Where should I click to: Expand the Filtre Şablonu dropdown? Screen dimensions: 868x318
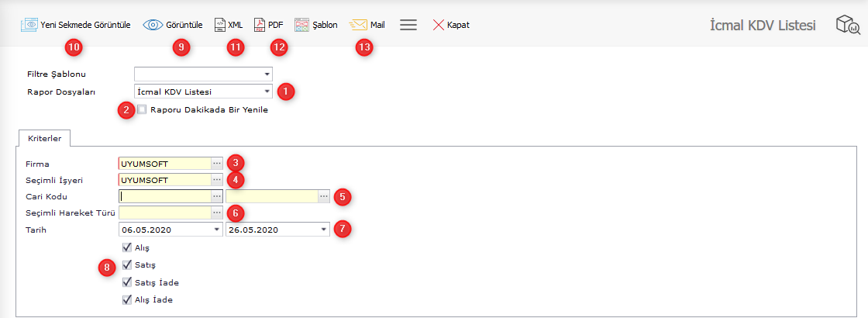(267, 74)
